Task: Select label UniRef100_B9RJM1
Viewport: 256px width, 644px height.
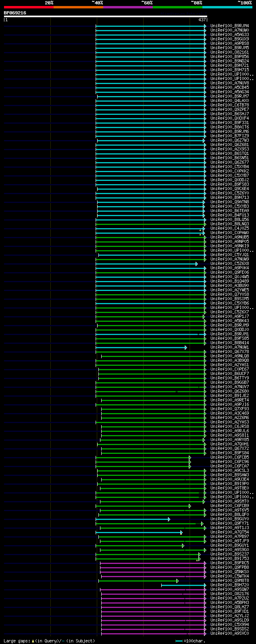Action: click(x=230, y=334)
